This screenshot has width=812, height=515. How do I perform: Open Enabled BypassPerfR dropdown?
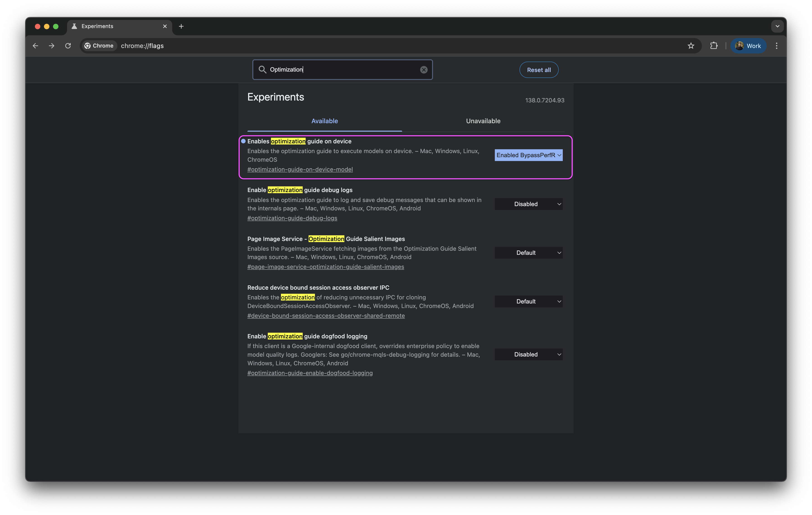[x=528, y=155]
